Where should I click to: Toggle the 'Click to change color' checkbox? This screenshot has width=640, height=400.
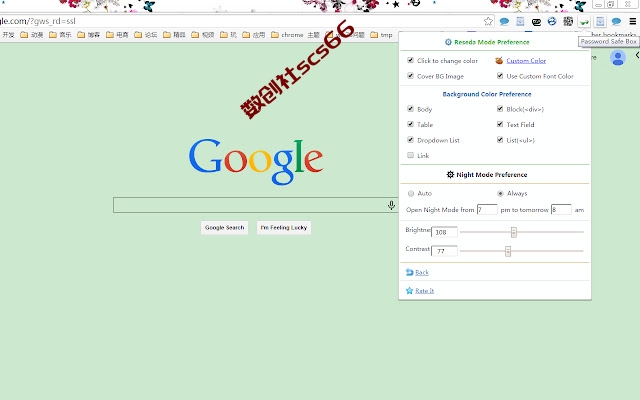(410, 60)
